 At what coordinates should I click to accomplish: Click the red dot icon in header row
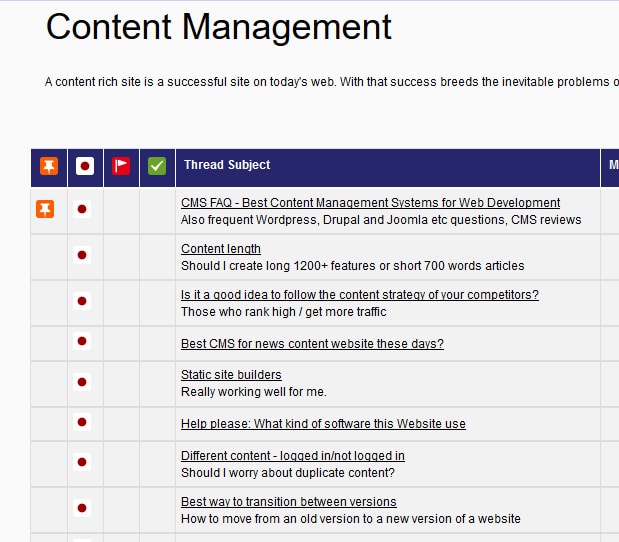(x=85, y=166)
